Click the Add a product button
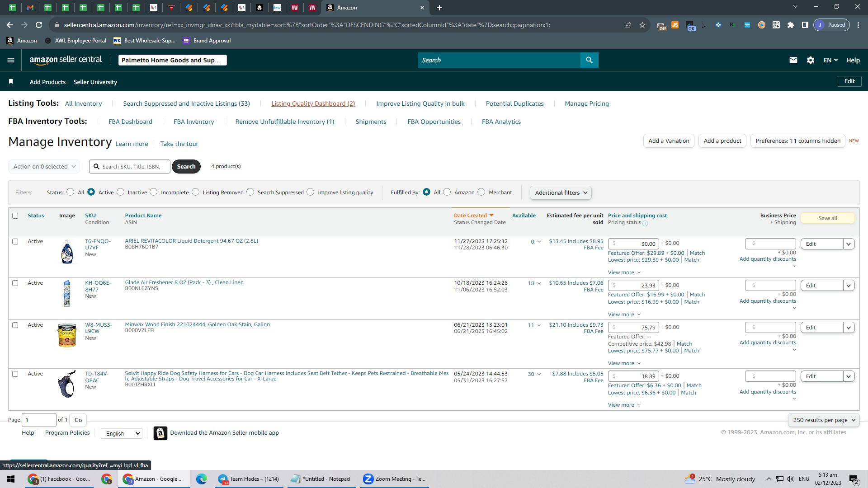Screen dimensions: 868x488 coord(722,141)
